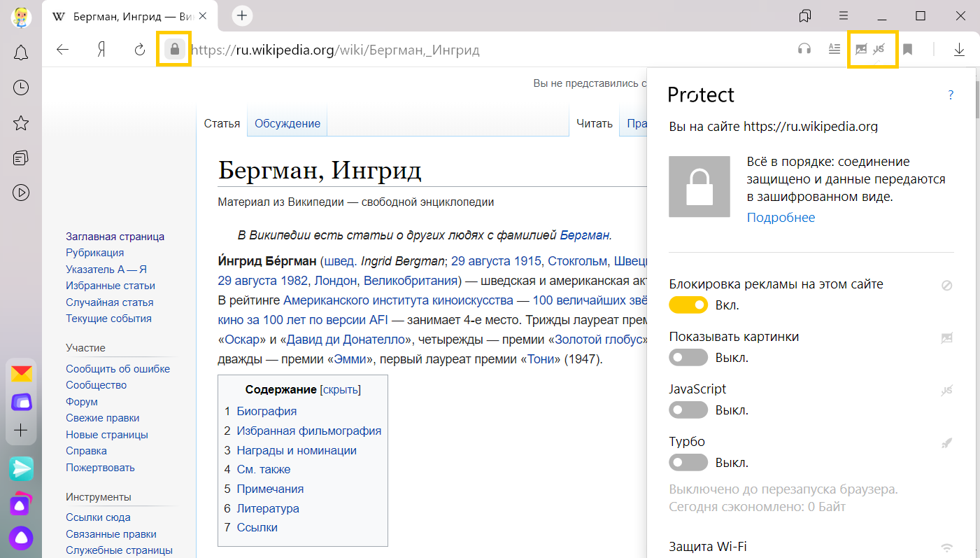
Task: Click the blocked images indicator icon
Action: pyautogui.click(x=862, y=49)
